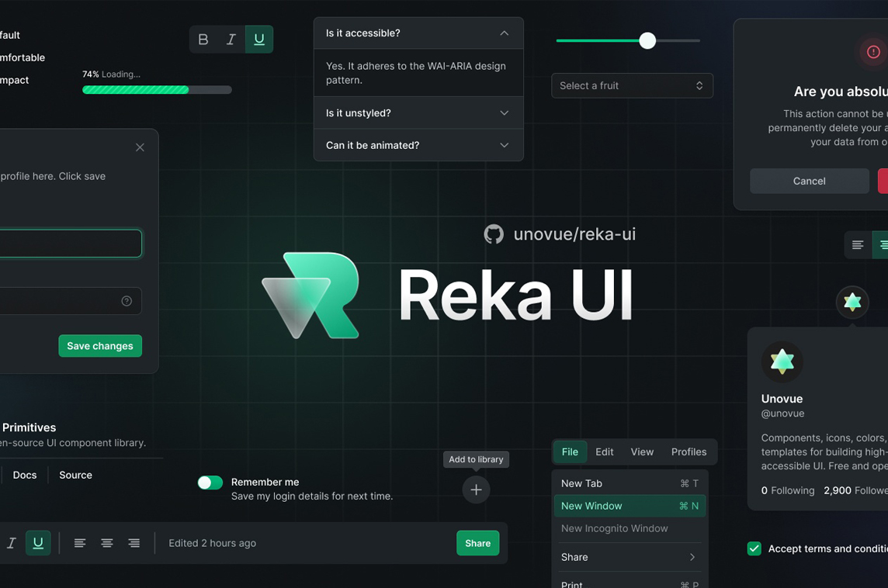This screenshot has width=888, height=588.
Task: Choose New Tab from File menu
Action: click(630, 483)
